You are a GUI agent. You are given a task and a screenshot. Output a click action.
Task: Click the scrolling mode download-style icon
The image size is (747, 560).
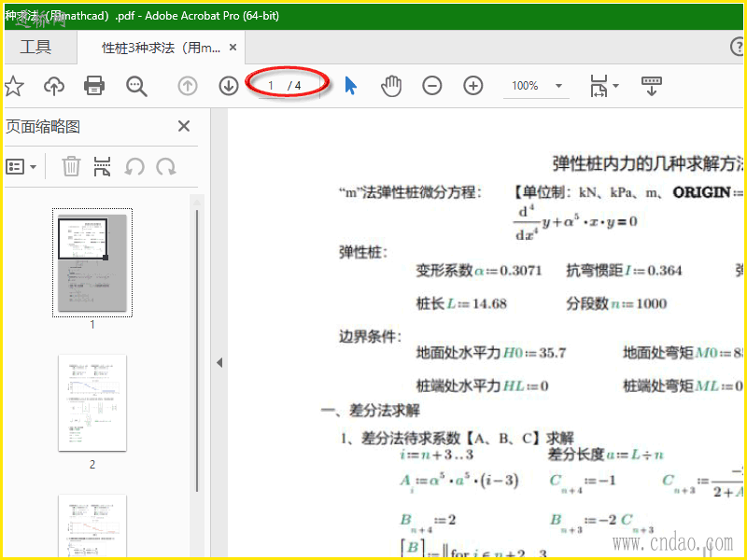(x=652, y=86)
